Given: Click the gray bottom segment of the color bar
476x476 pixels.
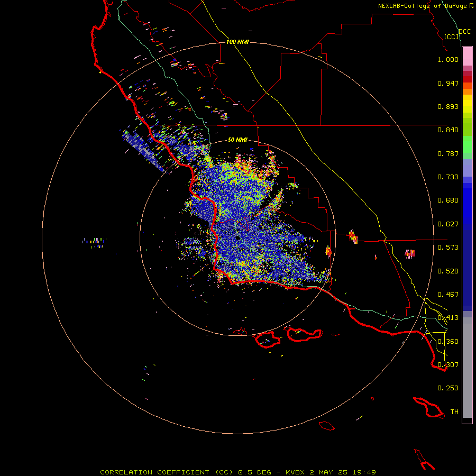Looking at the screenshot, I should [467, 368].
